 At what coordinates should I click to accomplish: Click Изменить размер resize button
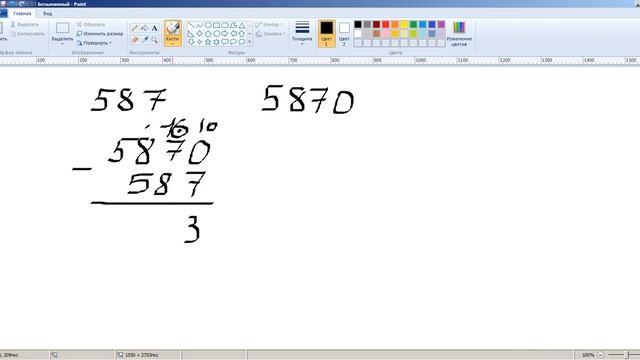100,34
